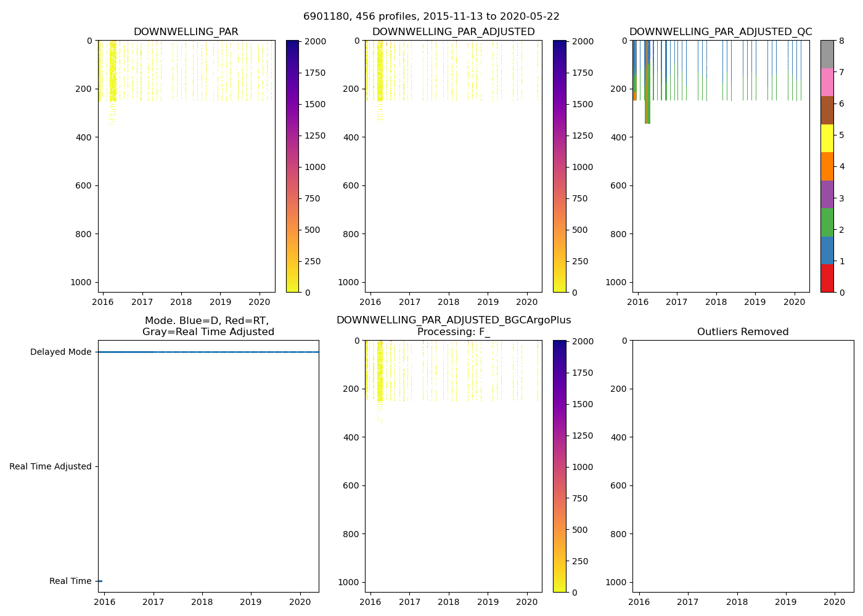Click the short Real Time marker in Mode plot
The width and height of the screenshot is (863, 616).
[x=100, y=582]
